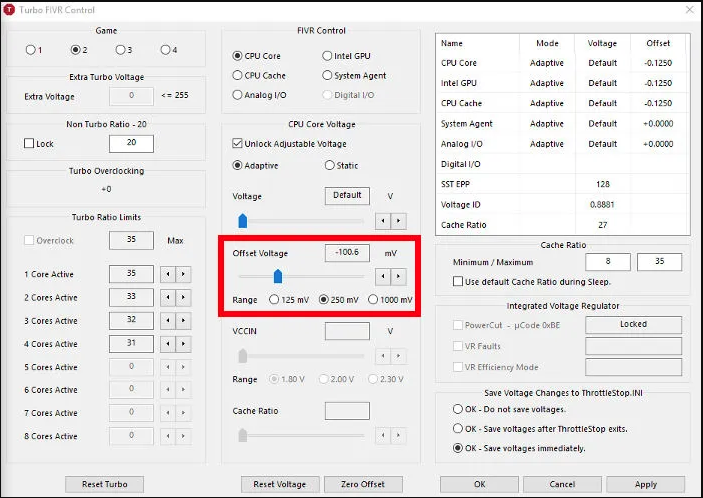
Task: Decrease 3 Cores Active ratio with left arrow
Action: point(168,320)
